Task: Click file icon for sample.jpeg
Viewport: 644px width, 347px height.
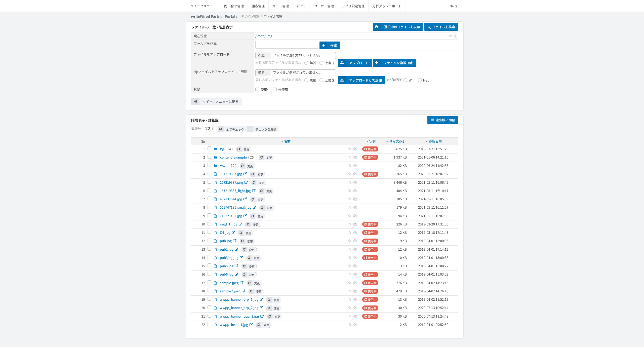Action: click(215, 283)
